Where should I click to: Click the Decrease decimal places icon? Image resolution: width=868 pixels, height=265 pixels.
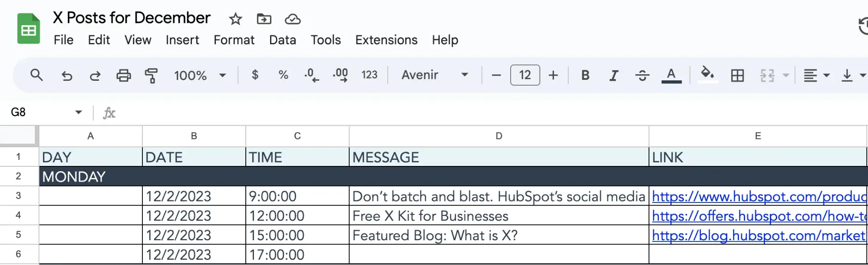point(311,75)
